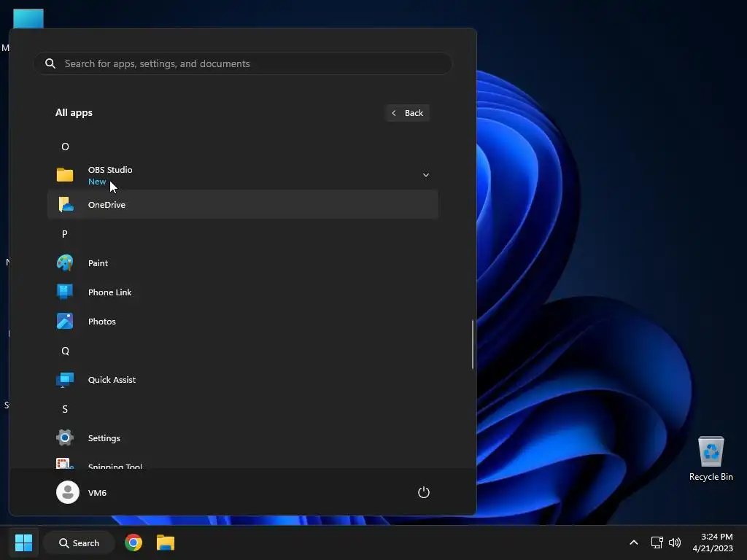Click the power button icon
747x560 pixels.
point(424,492)
